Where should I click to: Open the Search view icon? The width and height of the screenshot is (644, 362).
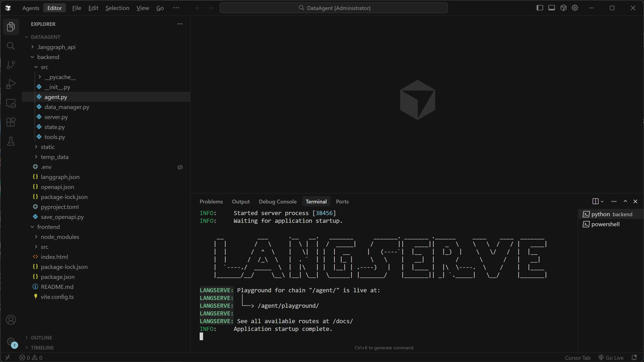pyautogui.click(x=11, y=46)
